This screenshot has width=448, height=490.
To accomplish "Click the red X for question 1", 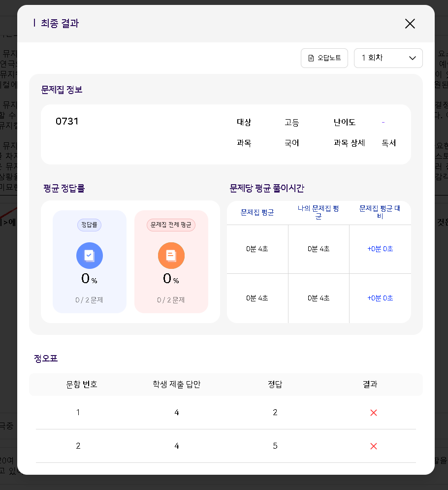I will [x=373, y=413].
